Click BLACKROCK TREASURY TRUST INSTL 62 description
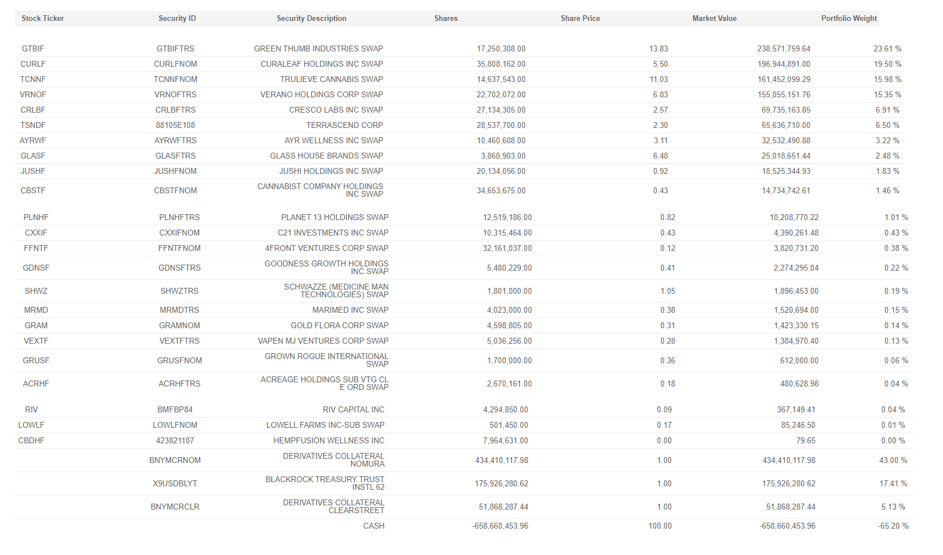 click(x=325, y=483)
